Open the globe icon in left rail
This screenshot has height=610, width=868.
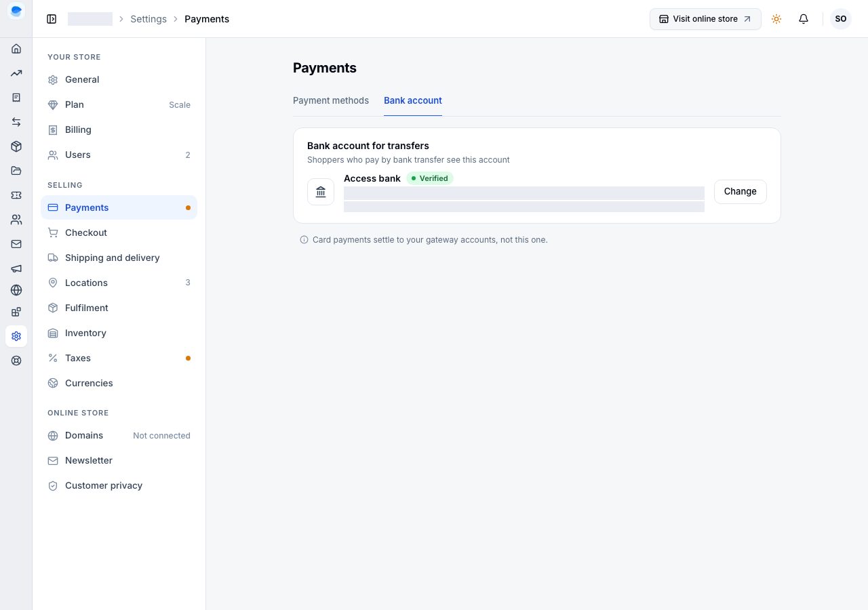[x=16, y=290]
